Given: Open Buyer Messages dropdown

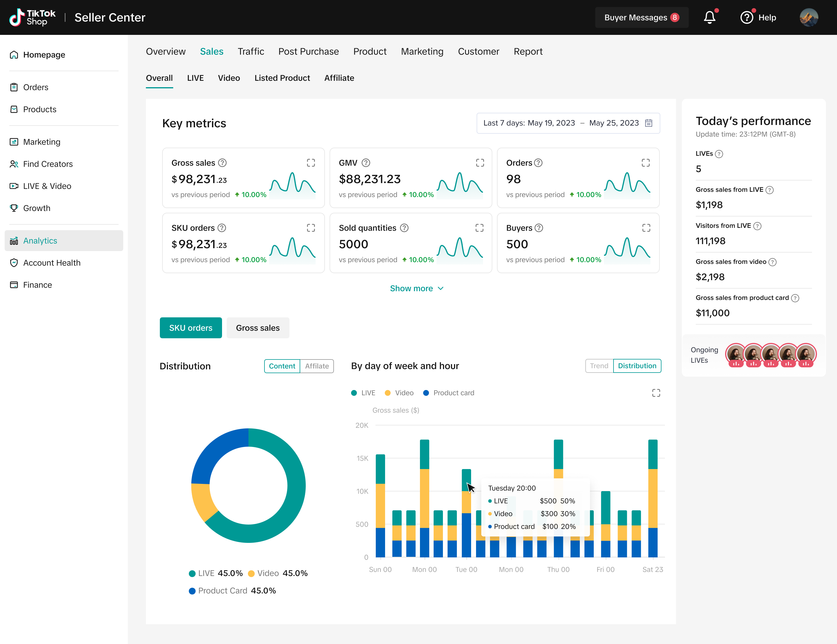Looking at the screenshot, I should tap(641, 18).
